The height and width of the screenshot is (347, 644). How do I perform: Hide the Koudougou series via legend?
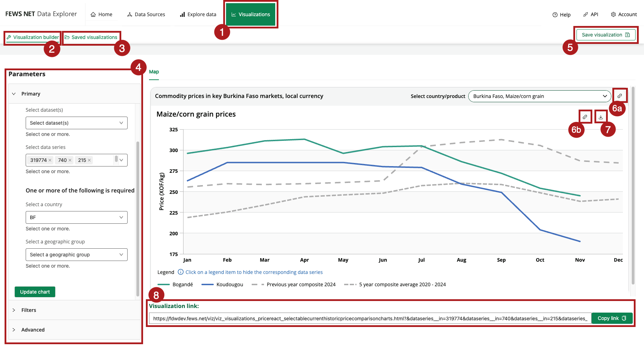[x=229, y=284]
